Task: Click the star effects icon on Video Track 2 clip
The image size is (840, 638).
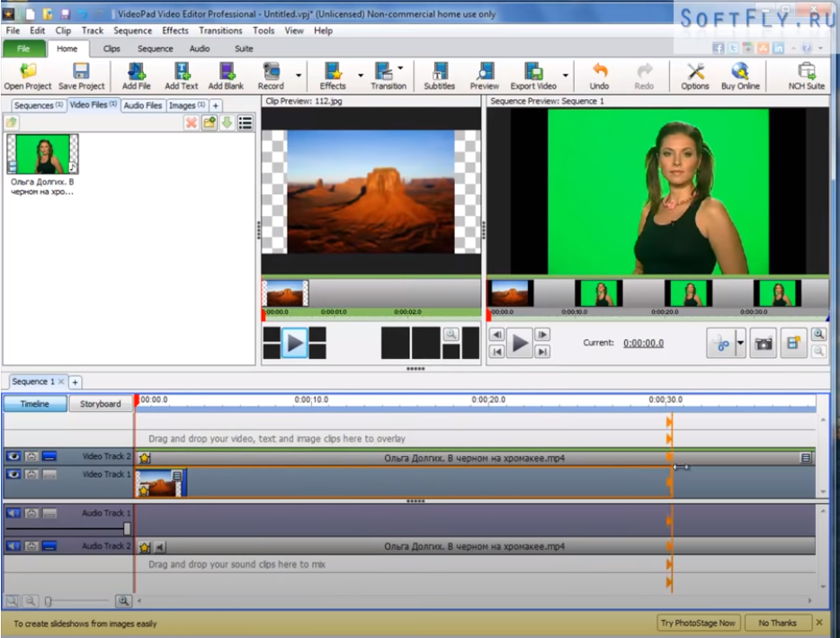Action: 145,458
